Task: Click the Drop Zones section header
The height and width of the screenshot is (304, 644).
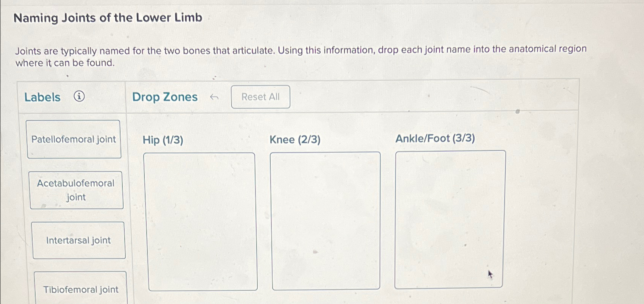Action: 165,97
